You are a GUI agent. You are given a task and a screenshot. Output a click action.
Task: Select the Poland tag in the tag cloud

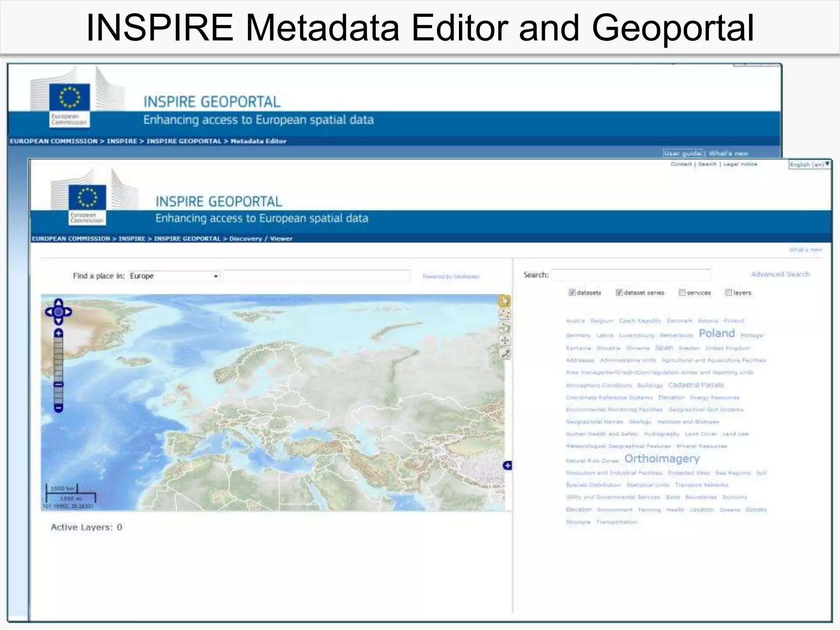click(717, 333)
